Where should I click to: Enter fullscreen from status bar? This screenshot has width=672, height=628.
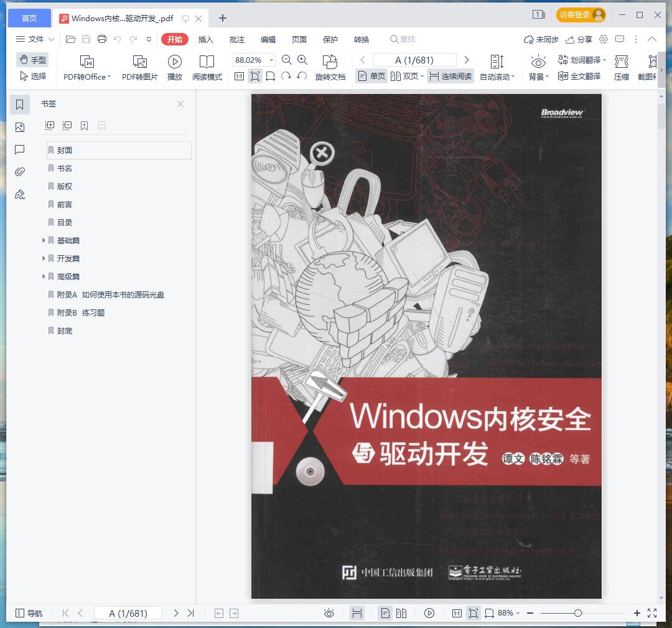tap(652, 613)
